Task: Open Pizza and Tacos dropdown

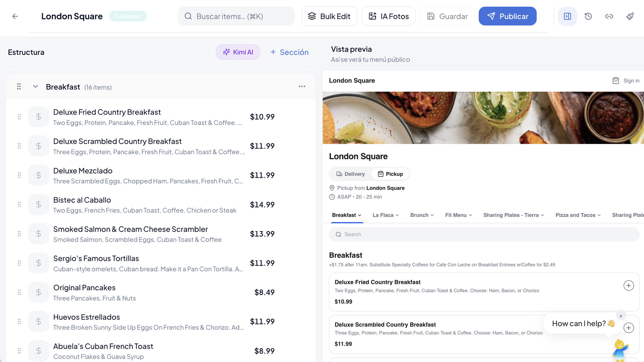Action: point(578,215)
